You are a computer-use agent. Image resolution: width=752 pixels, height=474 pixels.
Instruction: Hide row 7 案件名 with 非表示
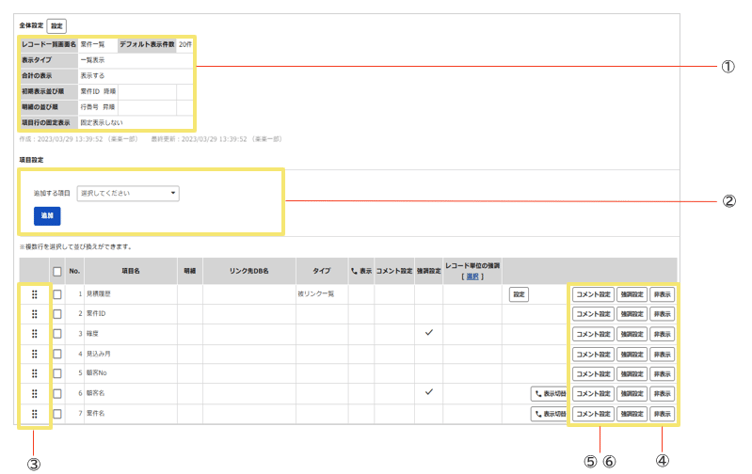tap(662, 414)
